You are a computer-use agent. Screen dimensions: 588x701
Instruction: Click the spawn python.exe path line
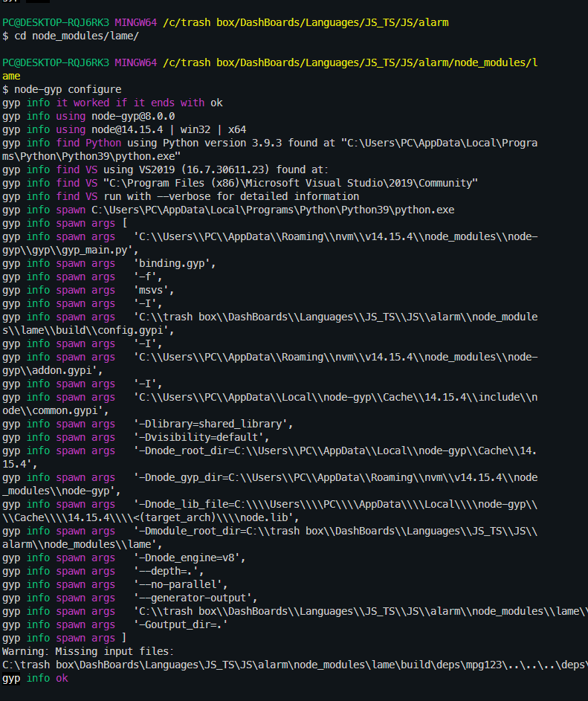point(228,210)
